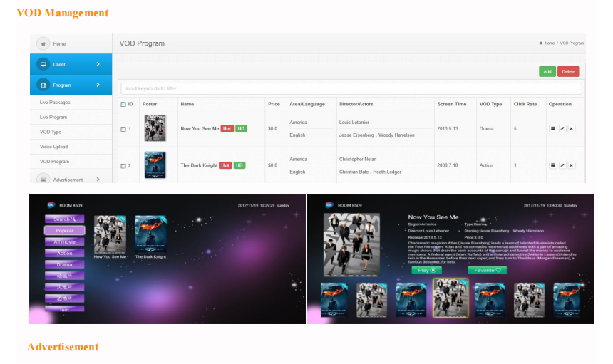This screenshot has width=613, height=364.
Task: Open VOD Program in the sidebar
Action: (54, 161)
